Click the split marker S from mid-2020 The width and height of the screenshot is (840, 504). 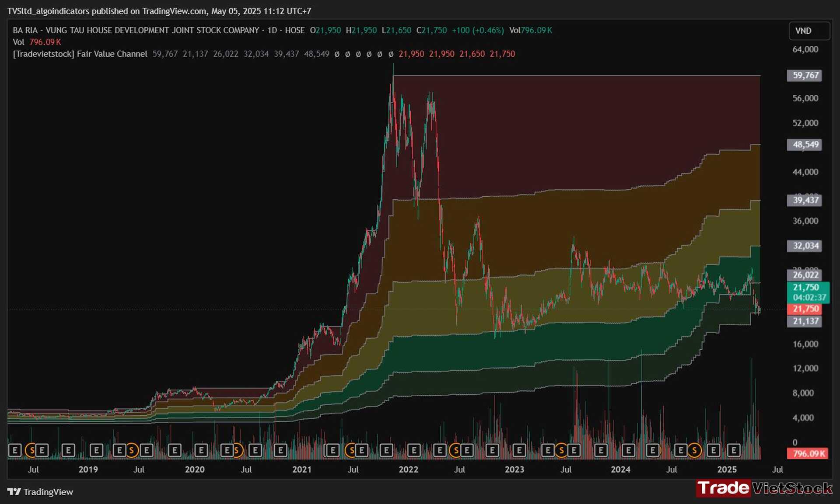[x=237, y=450]
